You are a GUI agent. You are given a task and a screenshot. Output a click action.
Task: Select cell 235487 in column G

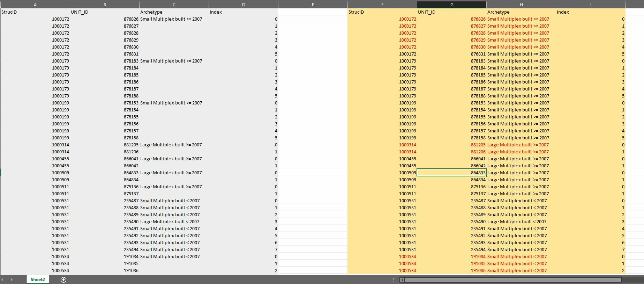[x=452, y=201]
